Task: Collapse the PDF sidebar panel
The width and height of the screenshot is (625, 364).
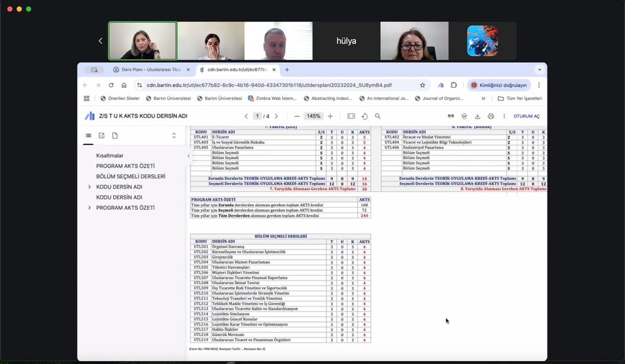Action: pyautogui.click(x=189, y=155)
